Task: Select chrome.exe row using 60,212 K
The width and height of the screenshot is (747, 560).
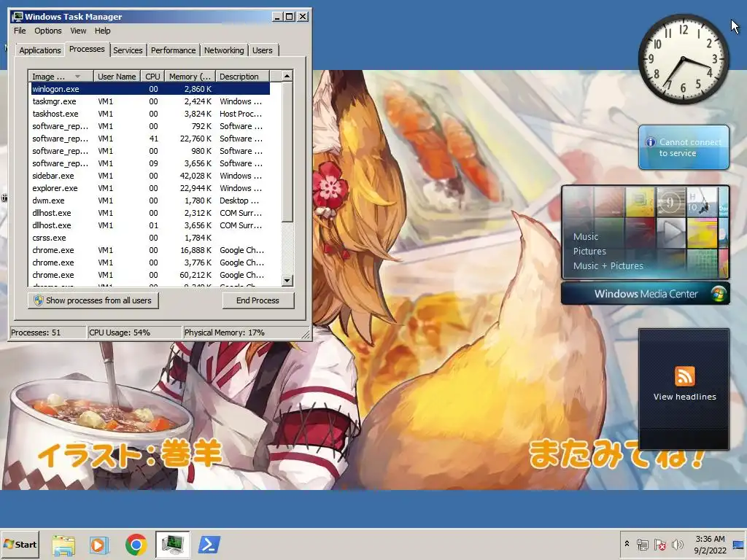Action: [150, 275]
